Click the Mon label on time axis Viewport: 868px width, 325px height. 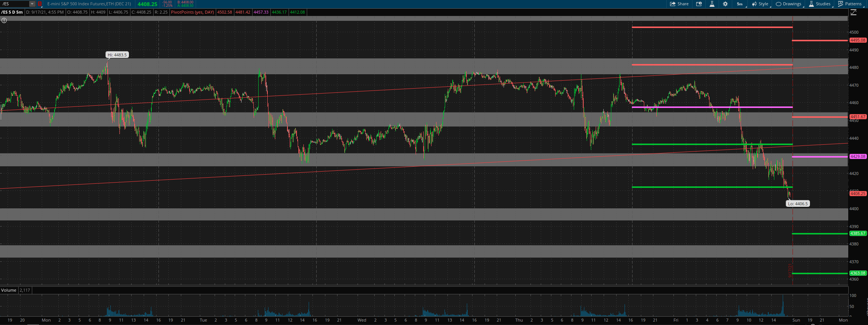pyautogui.click(x=46, y=320)
